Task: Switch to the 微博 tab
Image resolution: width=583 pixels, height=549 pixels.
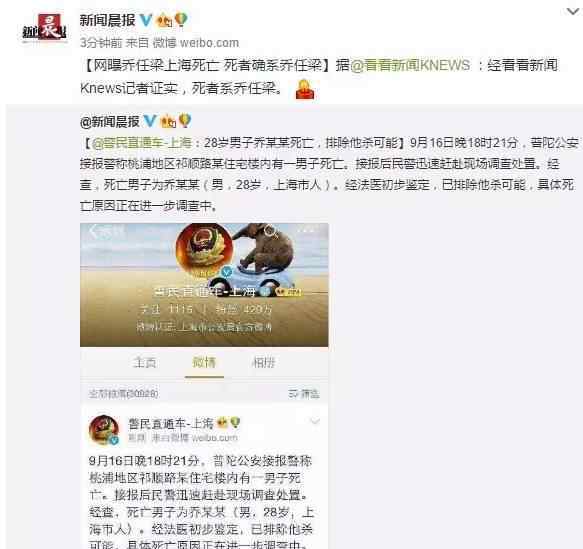Action: point(204,362)
